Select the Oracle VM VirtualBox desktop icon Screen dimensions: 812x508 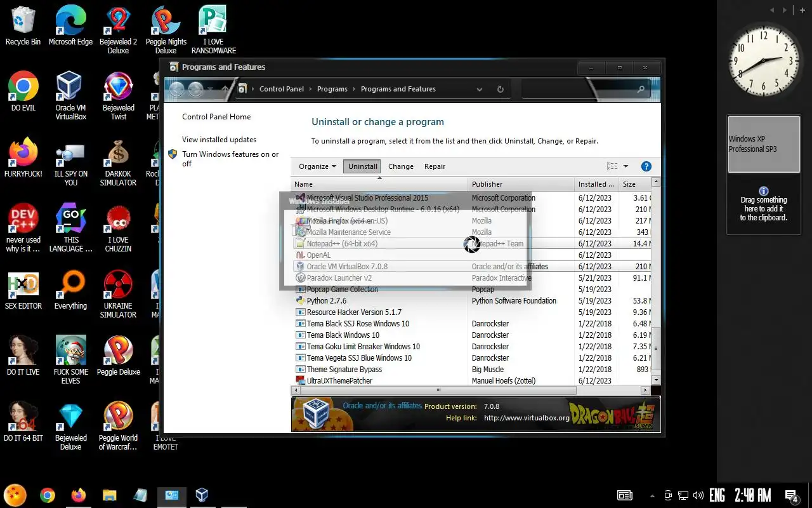[70, 96]
